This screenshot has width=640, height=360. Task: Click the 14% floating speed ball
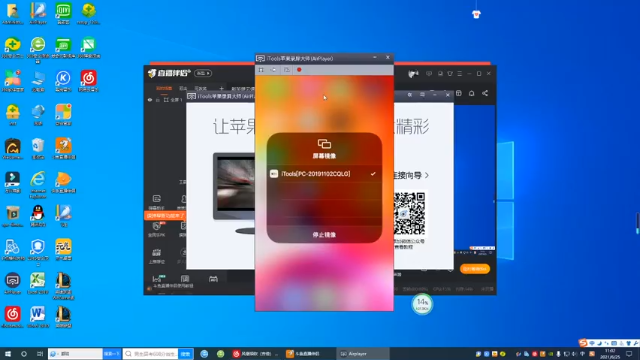pos(422,304)
